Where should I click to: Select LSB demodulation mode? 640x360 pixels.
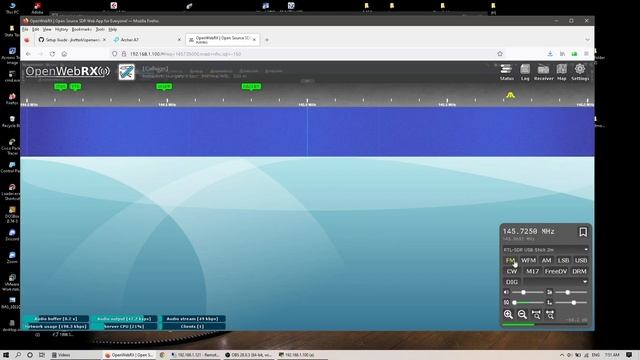tap(563, 260)
